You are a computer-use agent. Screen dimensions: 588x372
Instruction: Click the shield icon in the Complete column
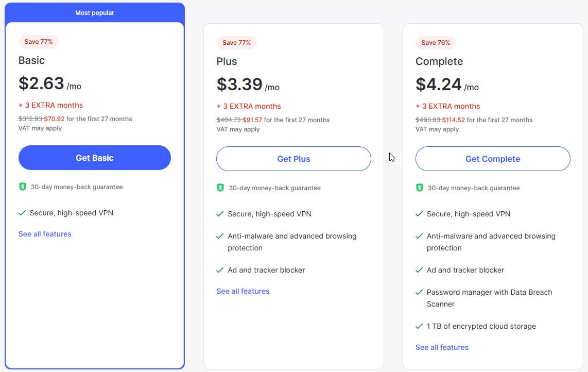[419, 188]
